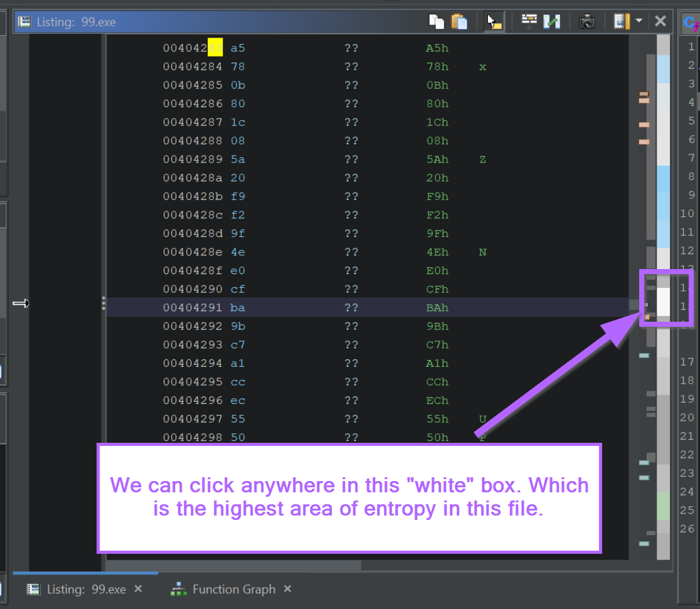Click the Paste clipboard icon
Viewport: 700px width, 609px height.
point(460,21)
